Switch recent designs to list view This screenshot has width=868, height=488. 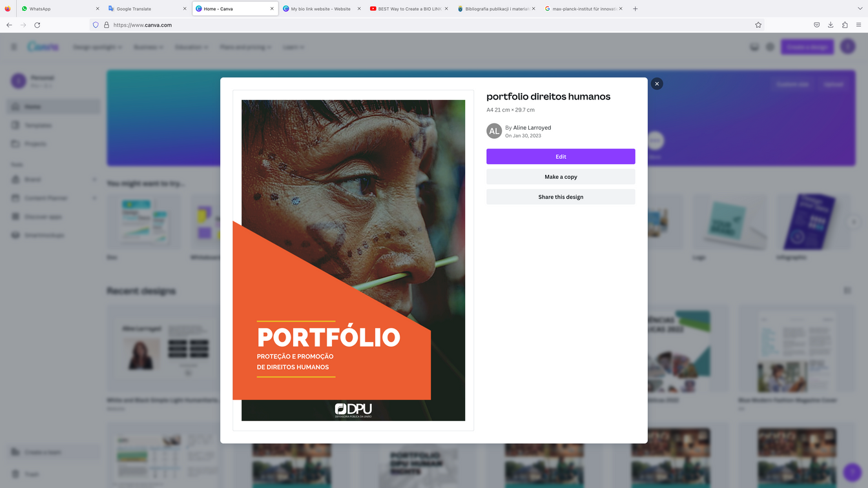[x=847, y=291]
